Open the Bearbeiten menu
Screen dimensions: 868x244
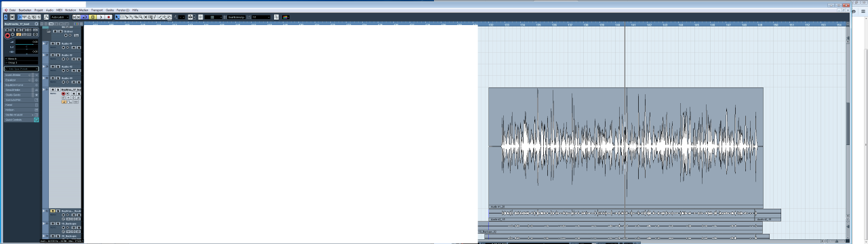[x=25, y=10]
